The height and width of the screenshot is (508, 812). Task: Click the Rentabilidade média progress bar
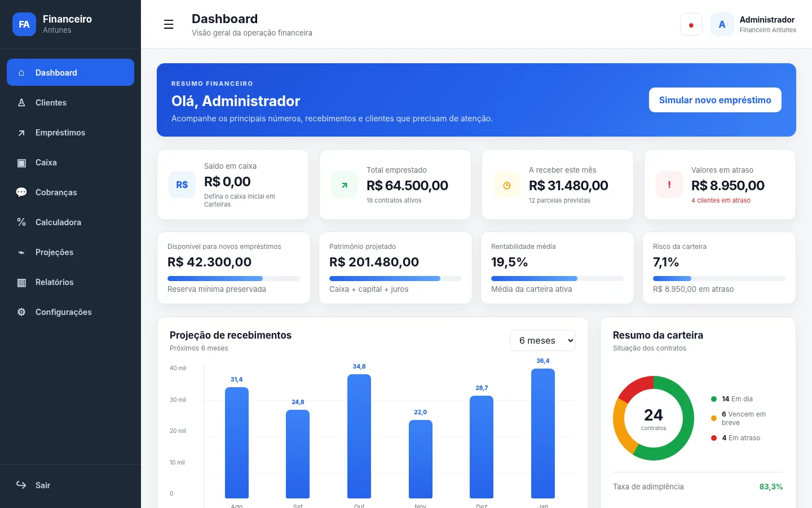(x=557, y=278)
